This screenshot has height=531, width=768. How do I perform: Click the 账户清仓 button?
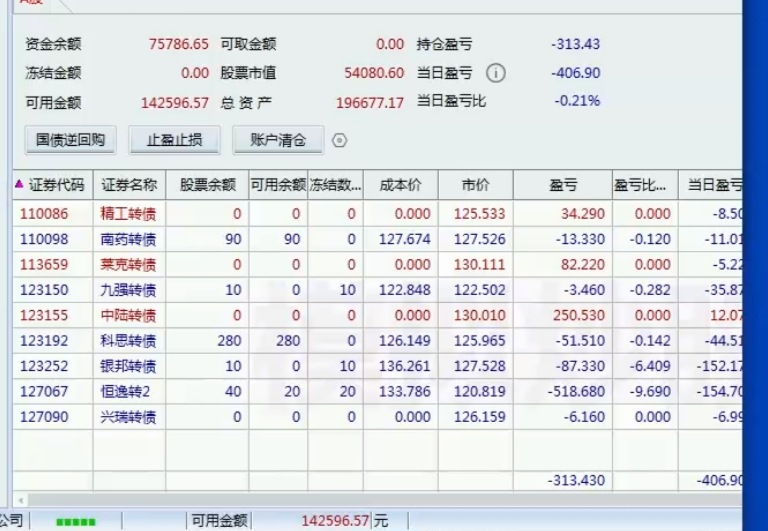tap(277, 140)
